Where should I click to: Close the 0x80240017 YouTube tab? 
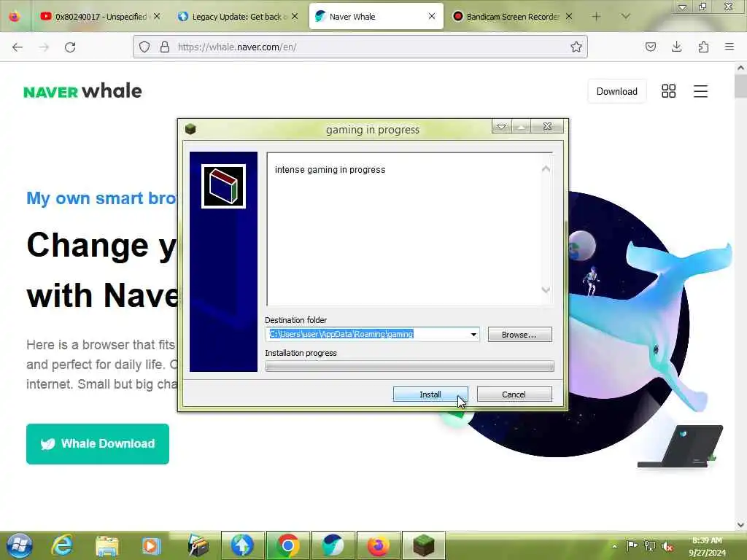tap(157, 16)
